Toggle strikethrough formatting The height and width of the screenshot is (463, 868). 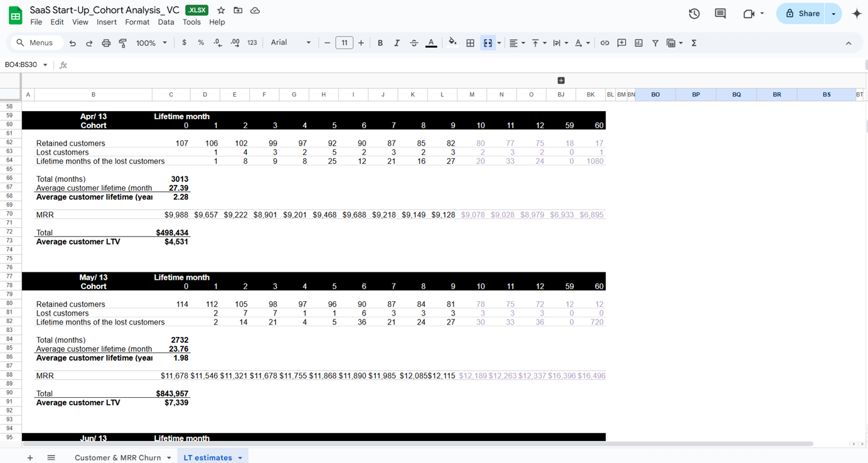point(414,43)
